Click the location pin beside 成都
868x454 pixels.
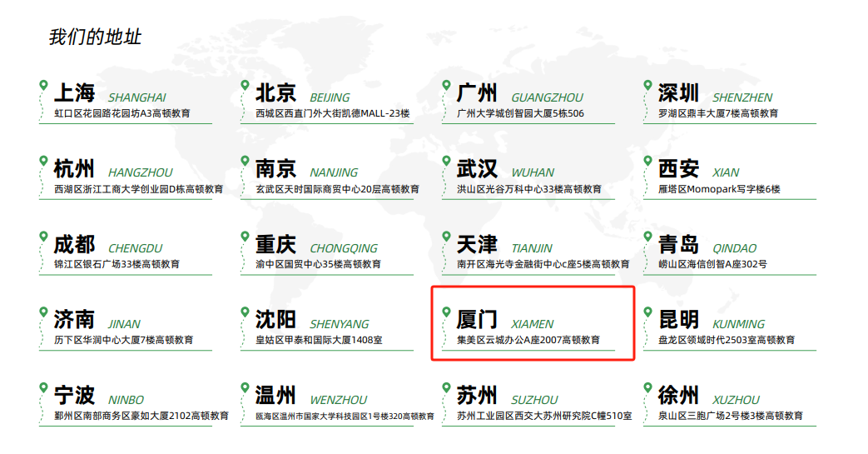43,237
